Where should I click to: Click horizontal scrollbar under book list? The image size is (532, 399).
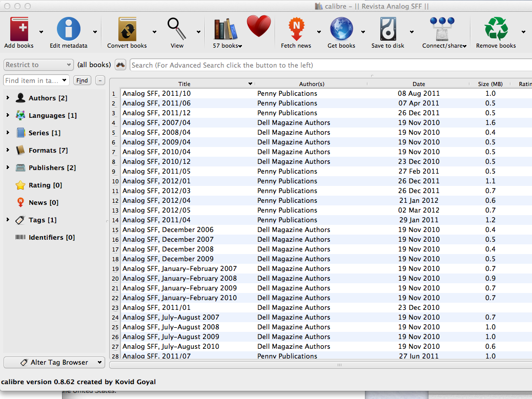point(321,365)
